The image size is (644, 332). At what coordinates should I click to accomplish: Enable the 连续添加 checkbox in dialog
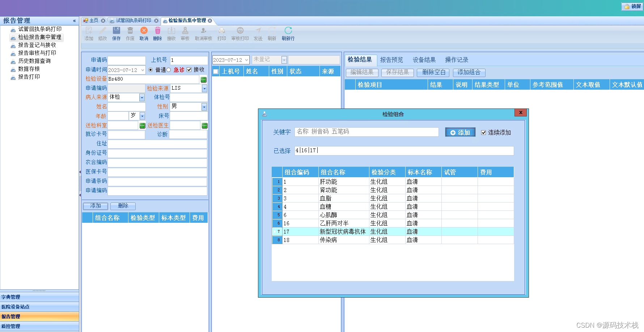pos(484,132)
